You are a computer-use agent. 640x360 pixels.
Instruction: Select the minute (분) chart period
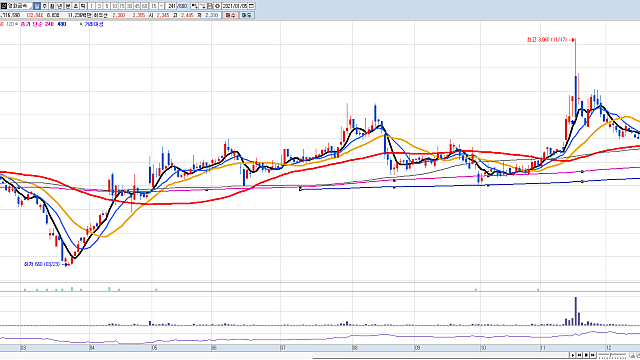coord(68,6)
